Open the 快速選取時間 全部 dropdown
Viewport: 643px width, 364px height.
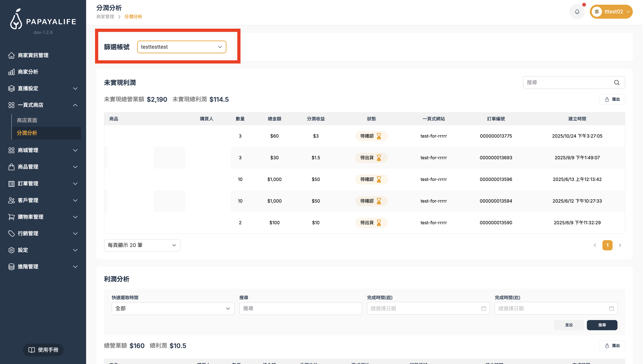coord(173,309)
